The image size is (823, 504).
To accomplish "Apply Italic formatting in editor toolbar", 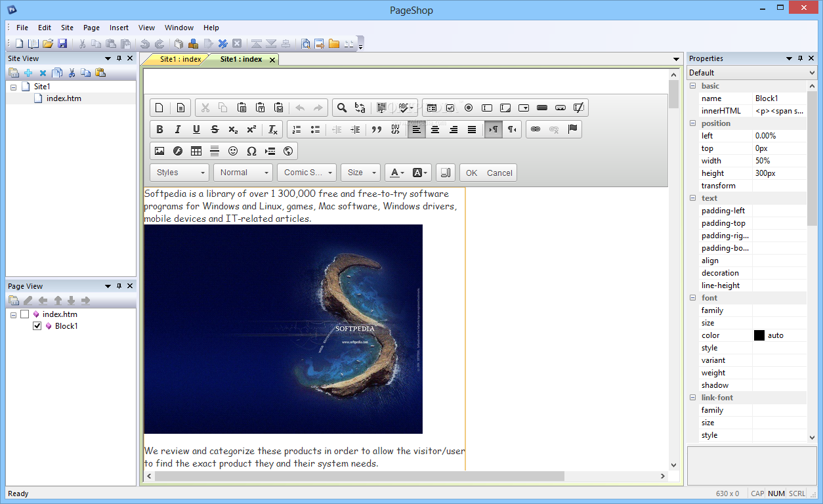I will pyautogui.click(x=178, y=130).
